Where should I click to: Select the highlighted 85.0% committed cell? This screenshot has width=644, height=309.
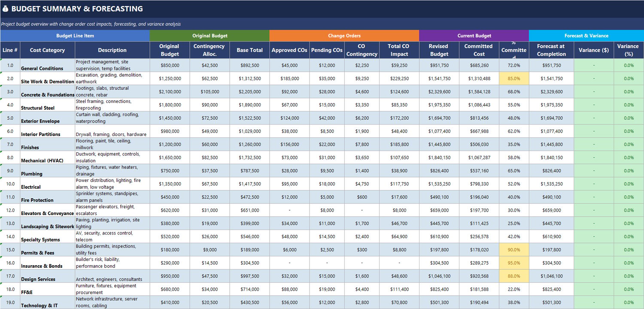click(514, 79)
